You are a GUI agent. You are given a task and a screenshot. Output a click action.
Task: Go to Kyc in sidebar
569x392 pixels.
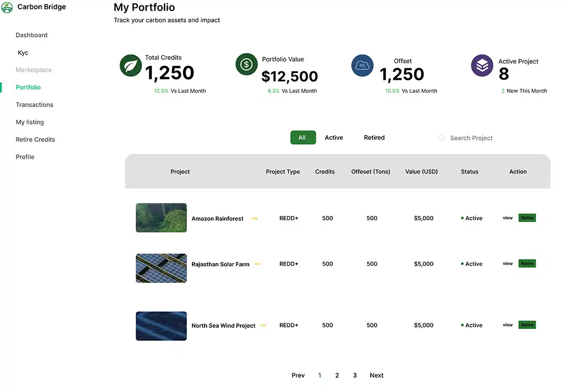pos(23,53)
